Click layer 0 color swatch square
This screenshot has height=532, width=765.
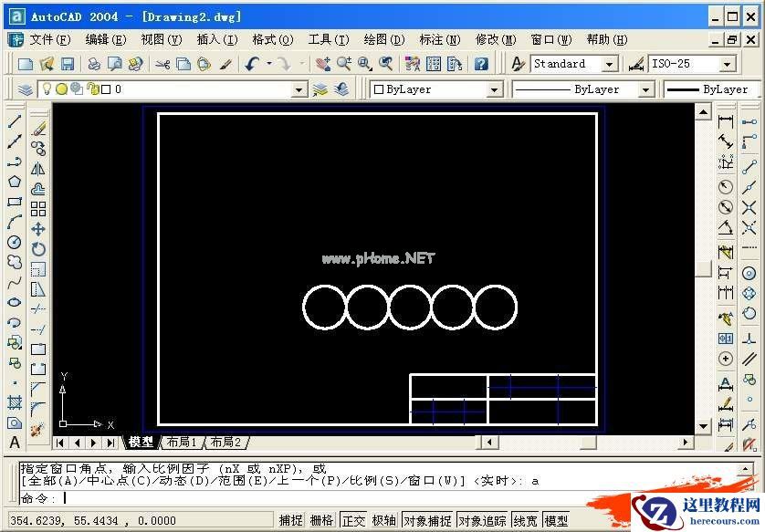[x=107, y=89]
